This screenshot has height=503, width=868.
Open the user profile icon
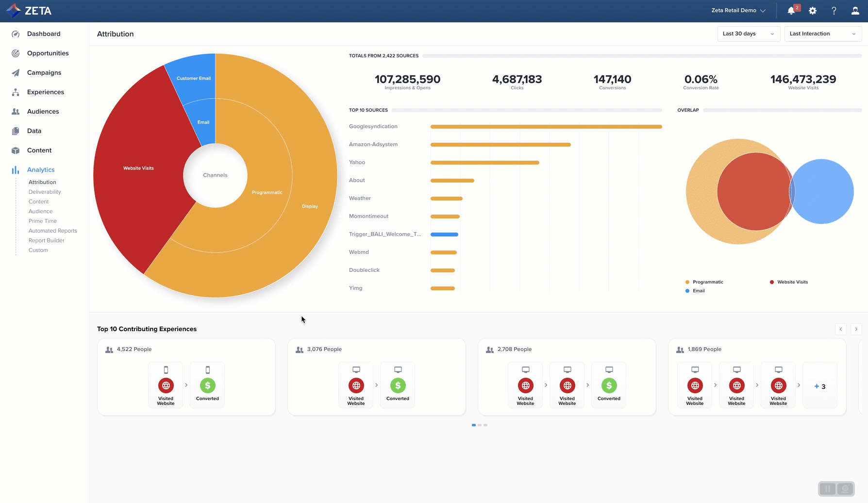pos(855,11)
